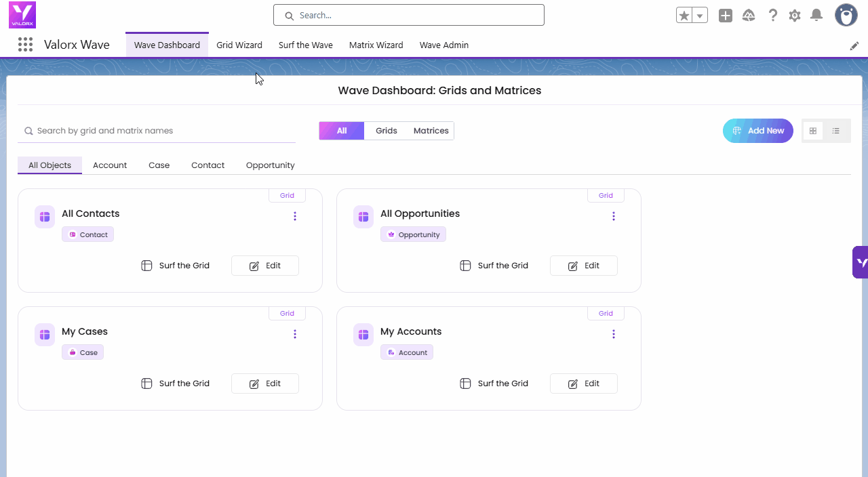Screen dimensions: 868x477
Task: Open the Setup gear icon
Action: click(x=795, y=16)
